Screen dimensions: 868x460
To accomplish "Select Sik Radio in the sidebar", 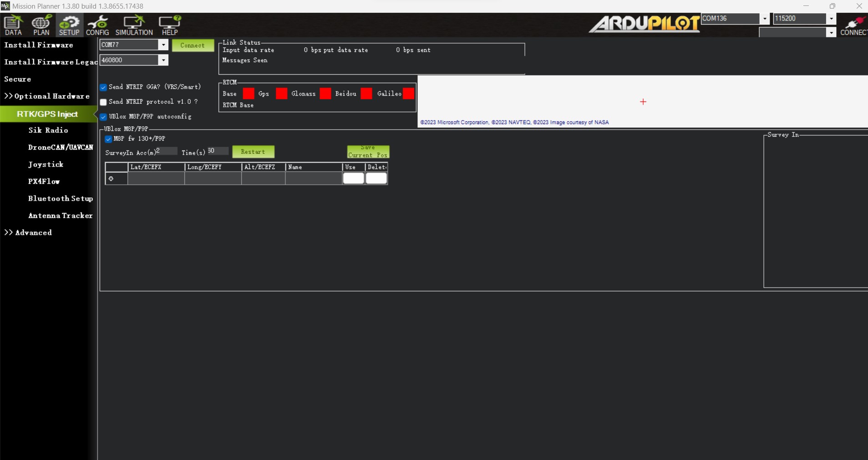I will [48, 130].
